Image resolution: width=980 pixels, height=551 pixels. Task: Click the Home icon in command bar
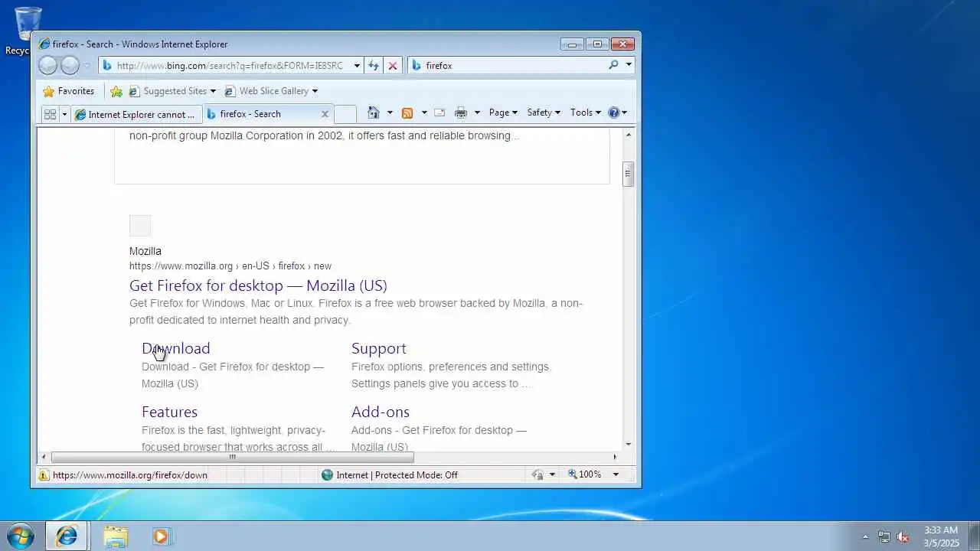pyautogui.click(x=374, y=112)
